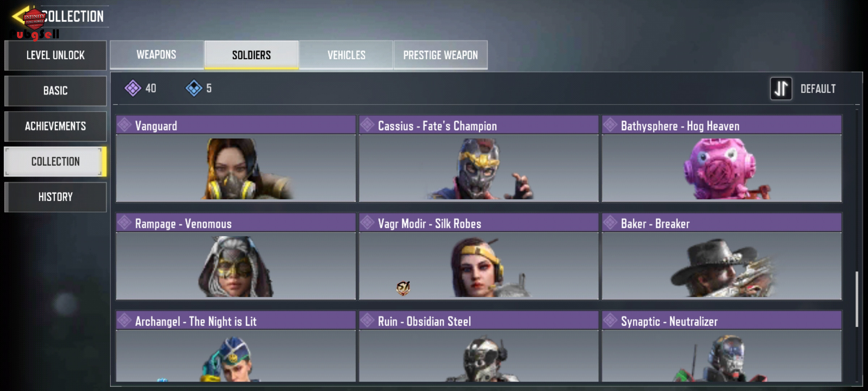Switch to the Vehicles tab
Image resolution: width=868 pixels, height=391 pixels.
point(346,55)
